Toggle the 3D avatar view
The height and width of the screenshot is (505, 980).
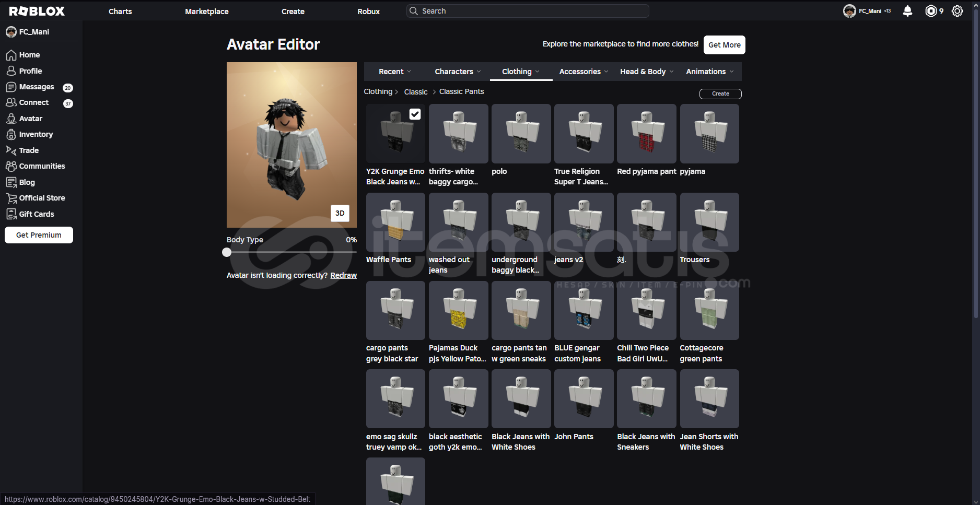pyautogui.click(x=340, y=213)
